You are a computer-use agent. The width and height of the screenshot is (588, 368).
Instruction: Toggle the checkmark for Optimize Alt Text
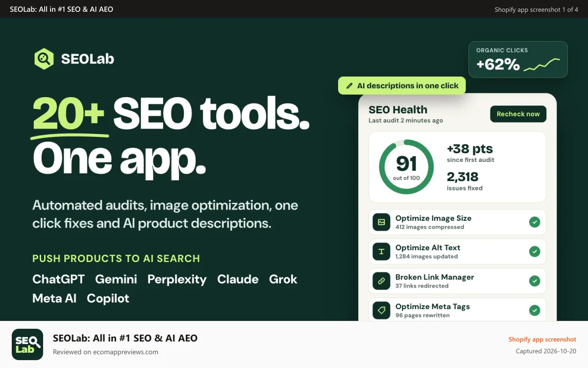[535, 252]
